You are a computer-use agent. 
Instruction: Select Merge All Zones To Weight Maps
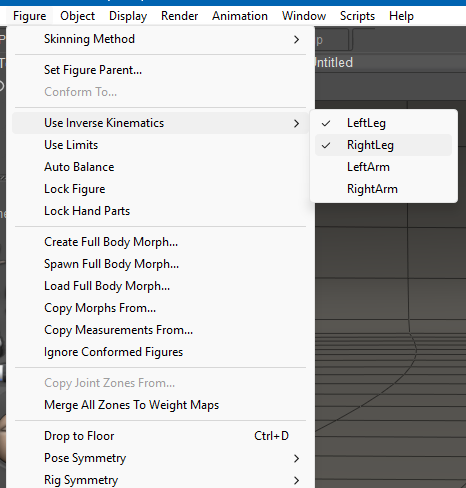click(x=160, y=405)
